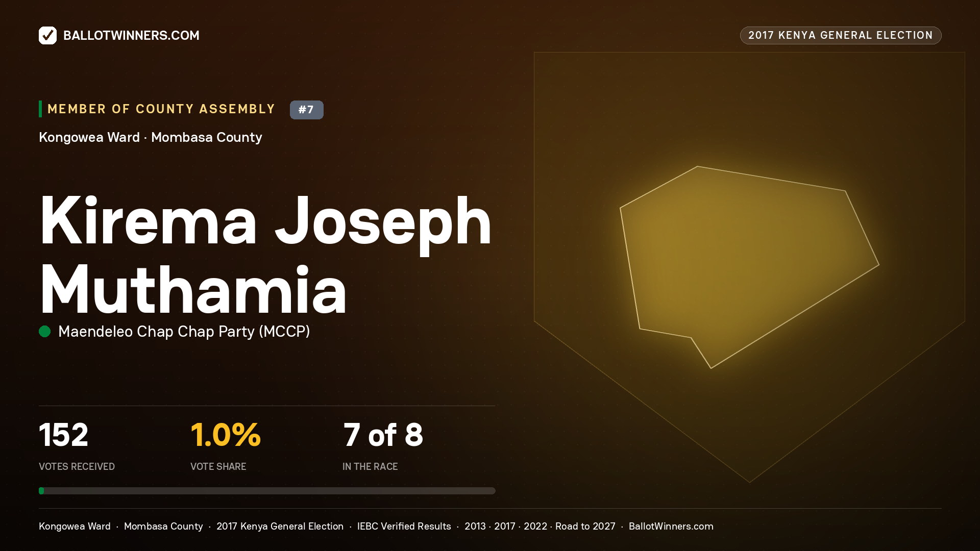Click the #7 rank badge
Image resolution: width=980 pixels, height=551 pixels.
(x=306, y=110)
